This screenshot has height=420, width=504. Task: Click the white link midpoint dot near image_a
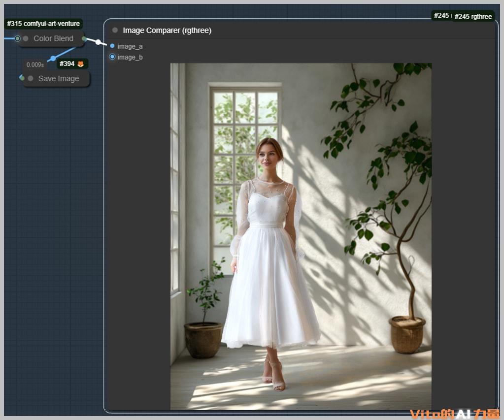(98, 42)
